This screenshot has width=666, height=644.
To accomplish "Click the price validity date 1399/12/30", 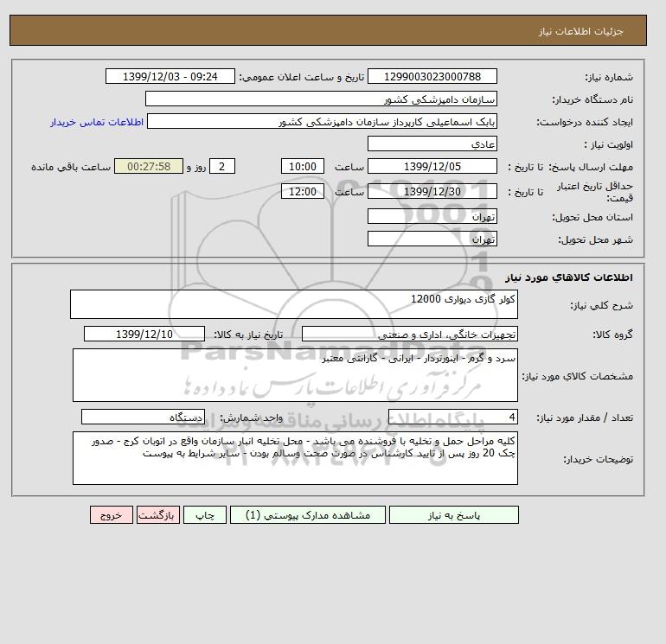I will click(432, 191).
